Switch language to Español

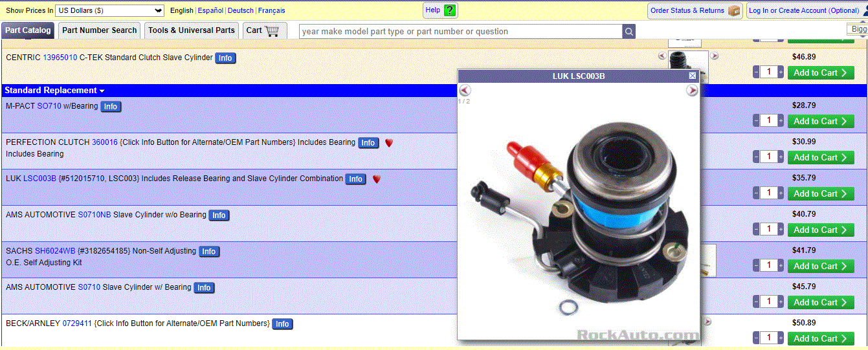[x=210, y=10]
